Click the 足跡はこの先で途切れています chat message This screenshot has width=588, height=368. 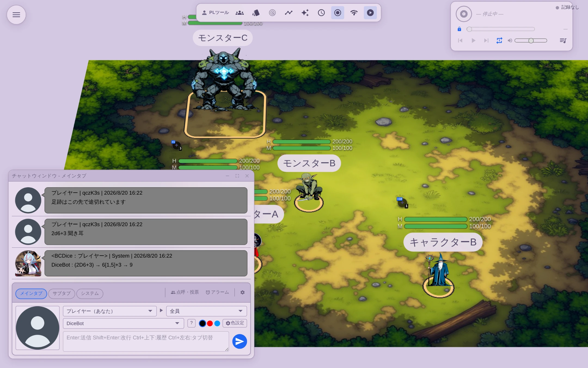[x=146, y=200]
